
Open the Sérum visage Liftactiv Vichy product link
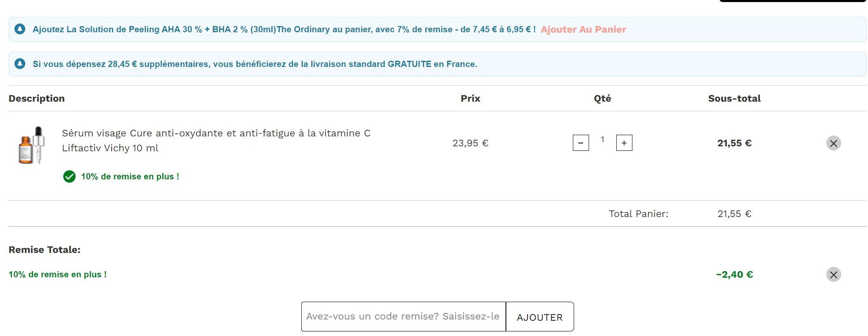[x=216, y=141]
